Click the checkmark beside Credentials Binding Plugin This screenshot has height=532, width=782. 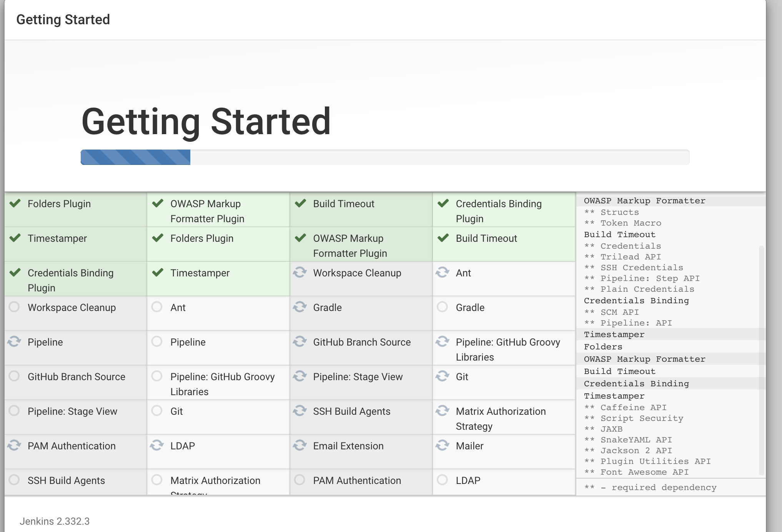point(15,273)
